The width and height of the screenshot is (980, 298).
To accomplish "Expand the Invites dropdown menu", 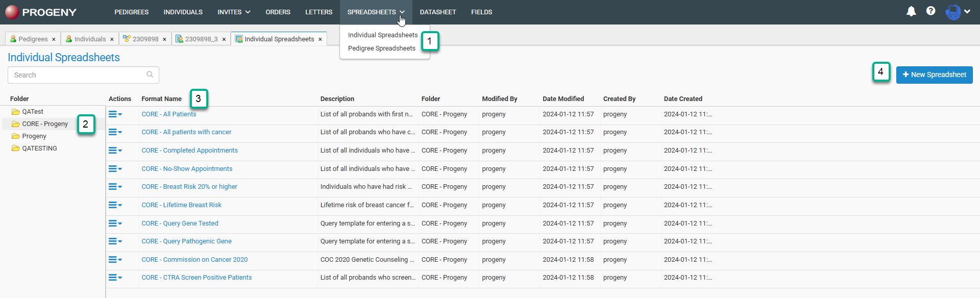I will pos(234,12).
